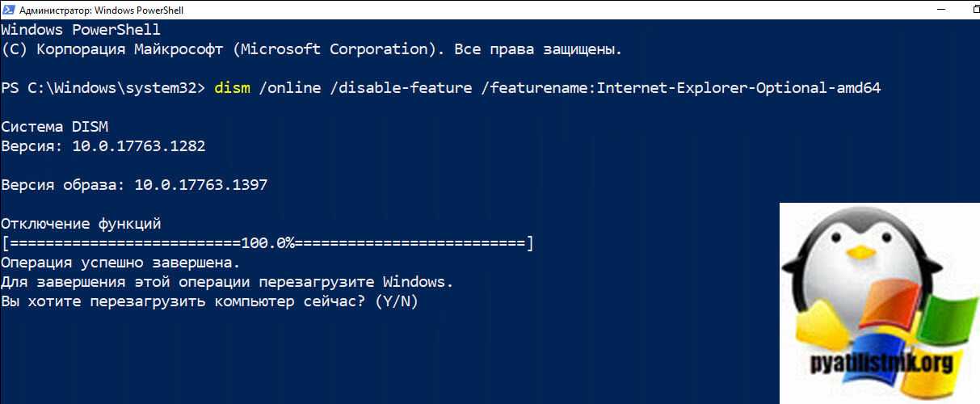Click the penguin mascot logo
980x404 pixels.
click(x=856, y=259)
